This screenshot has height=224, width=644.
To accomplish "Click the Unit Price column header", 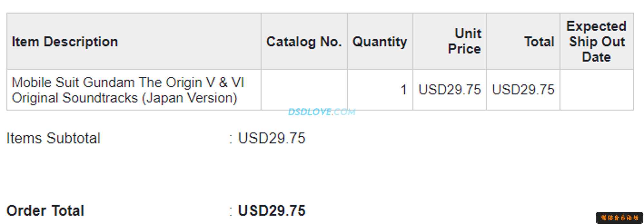I will pos(450,41).
